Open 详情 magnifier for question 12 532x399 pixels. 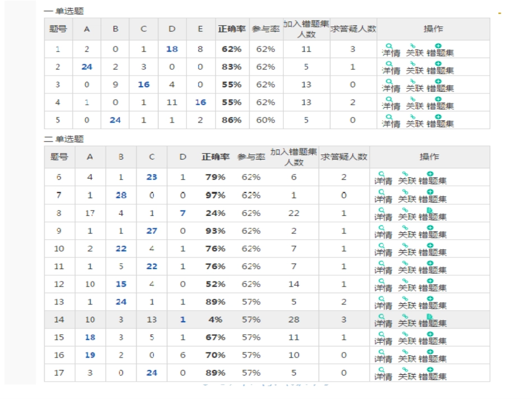coord(382,281)
